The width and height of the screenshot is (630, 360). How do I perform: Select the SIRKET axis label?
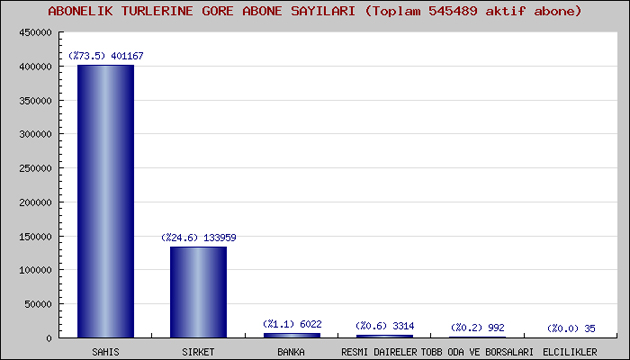pos(198,352)
